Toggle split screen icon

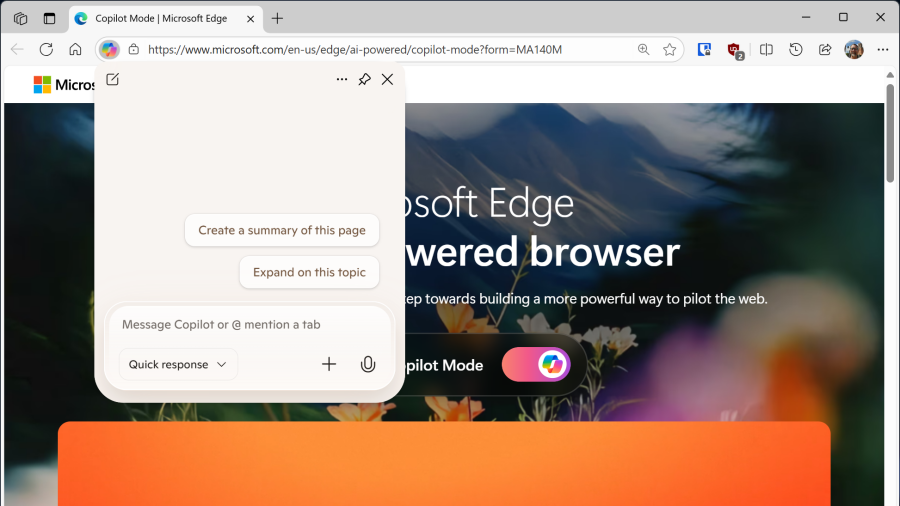[x=766, y=49]
